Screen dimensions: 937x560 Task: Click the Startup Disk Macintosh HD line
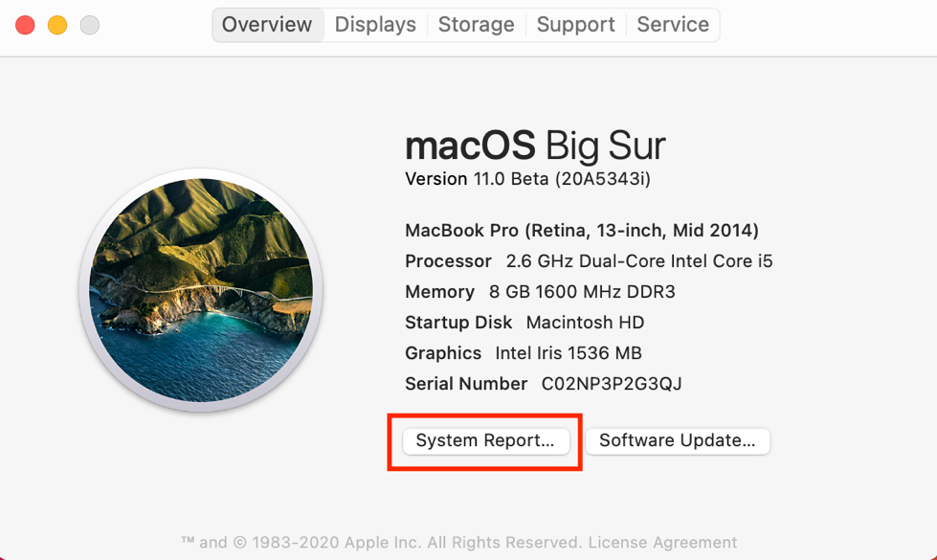pyautogui.click(x=524, y=323)
